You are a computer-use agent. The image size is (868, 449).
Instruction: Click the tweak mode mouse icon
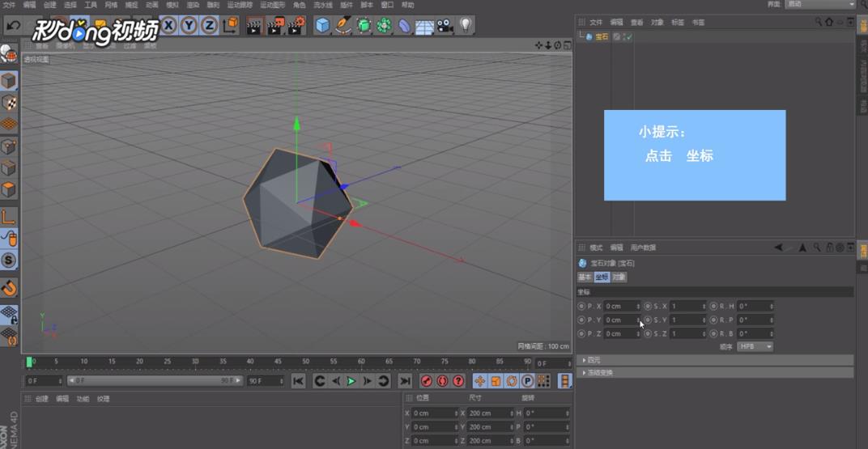pos(9,239)
